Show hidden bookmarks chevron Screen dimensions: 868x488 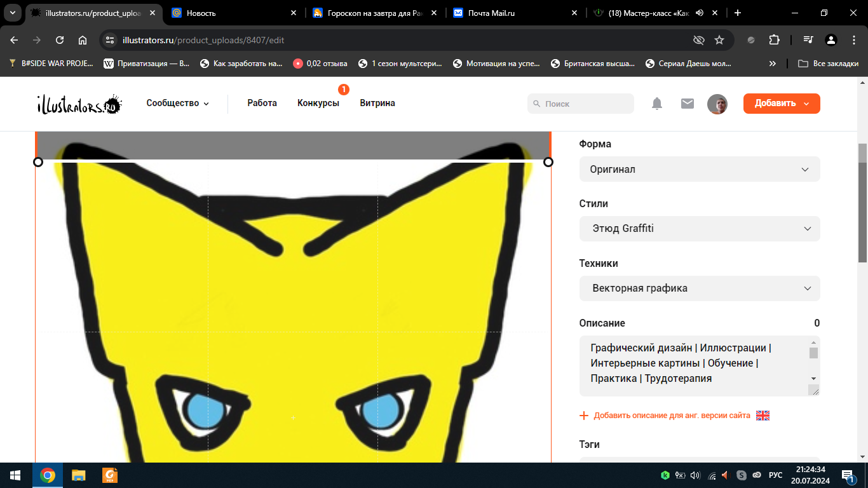coord(773,64)
